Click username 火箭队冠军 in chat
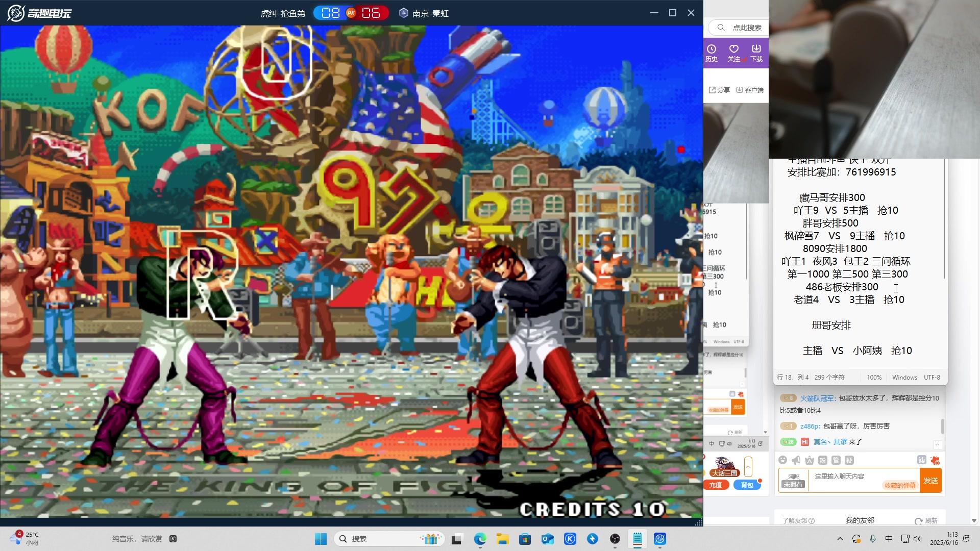The height and width of the screenshot is (551, 980). coord(817,398)
